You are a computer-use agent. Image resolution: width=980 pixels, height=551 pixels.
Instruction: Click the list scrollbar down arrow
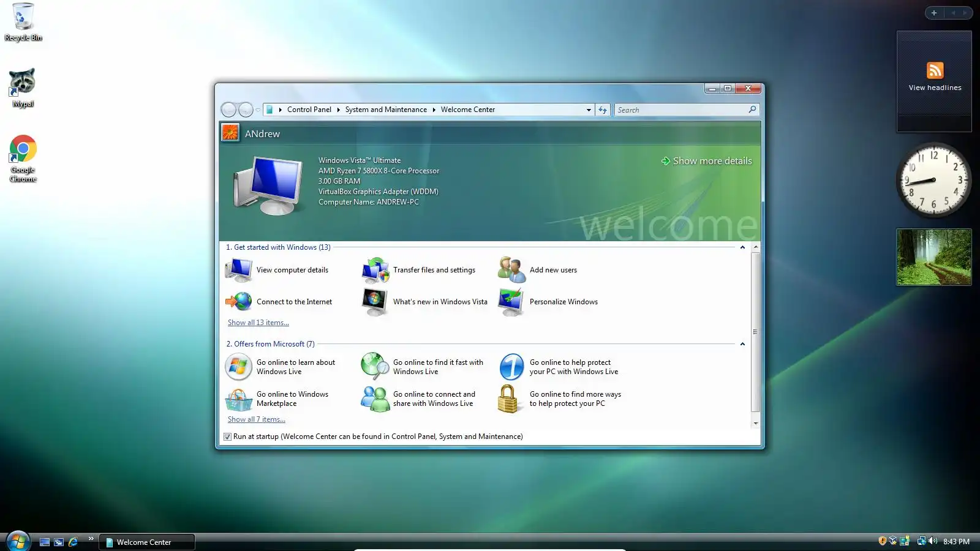pyautogui.click(x=755, y=423)
